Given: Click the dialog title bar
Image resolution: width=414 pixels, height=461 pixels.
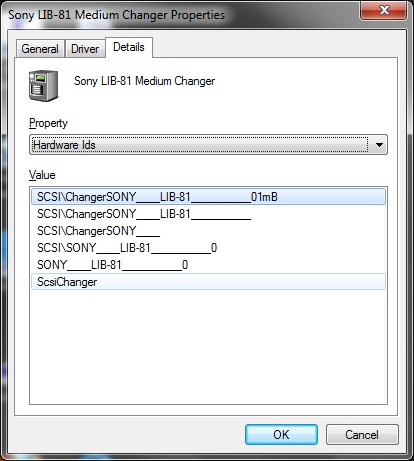Looking at the screenshot, I should coord(180,15).
